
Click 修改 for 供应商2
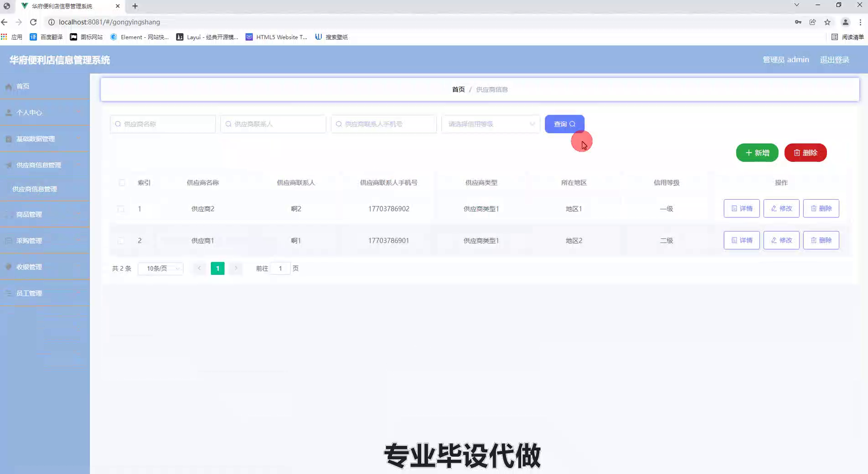(x=781, y=208)
